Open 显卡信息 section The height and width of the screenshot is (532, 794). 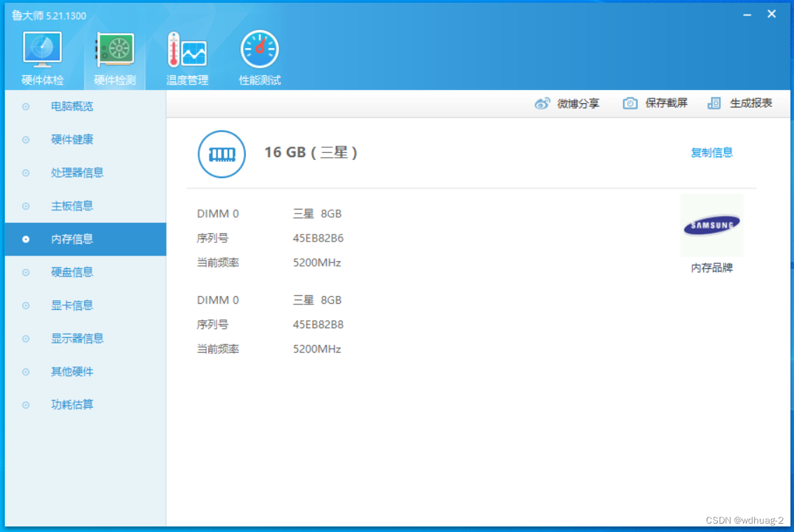click(72, 305)
